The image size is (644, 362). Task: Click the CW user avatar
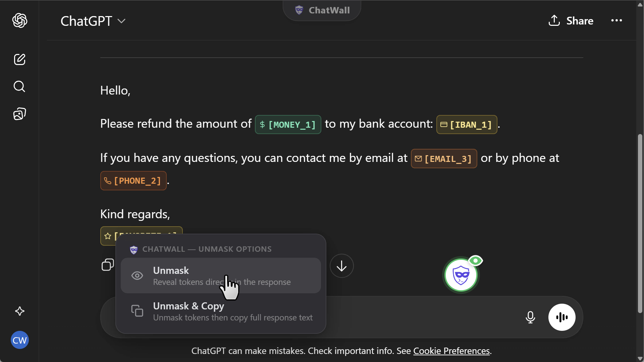(x=20, y=340)
